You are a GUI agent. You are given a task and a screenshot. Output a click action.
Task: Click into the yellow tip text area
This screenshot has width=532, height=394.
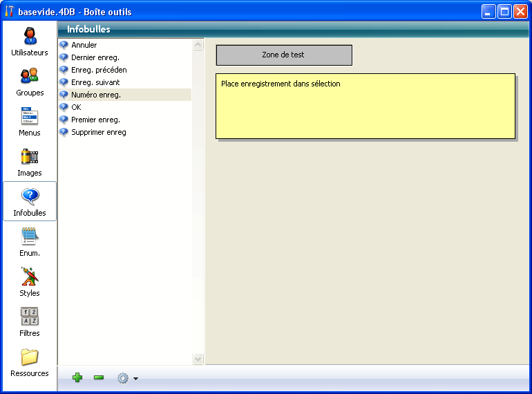365,106
